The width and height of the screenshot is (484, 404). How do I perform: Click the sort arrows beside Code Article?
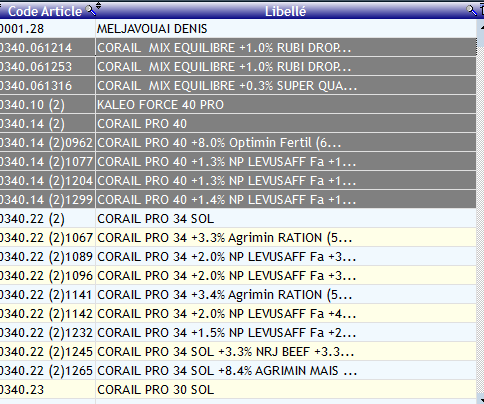pyautogui.click(x=98, y=5)
